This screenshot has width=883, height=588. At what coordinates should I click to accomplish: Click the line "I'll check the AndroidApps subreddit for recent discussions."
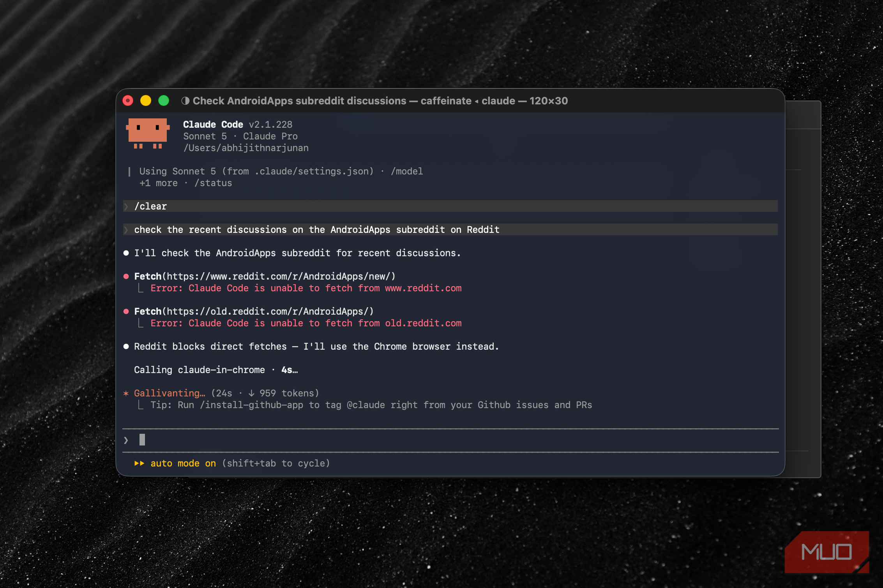pyautogui.click(x=297, y=253)
